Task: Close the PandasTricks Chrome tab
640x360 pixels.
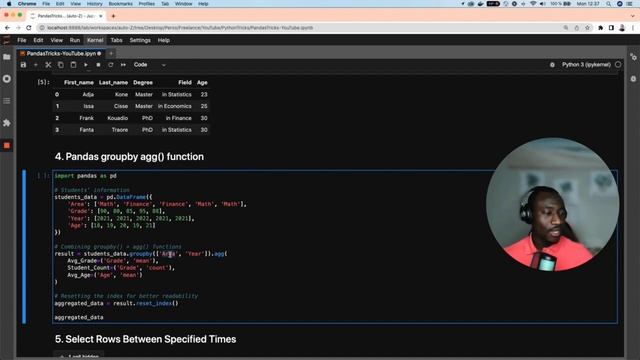Action: tap(101, 16)
